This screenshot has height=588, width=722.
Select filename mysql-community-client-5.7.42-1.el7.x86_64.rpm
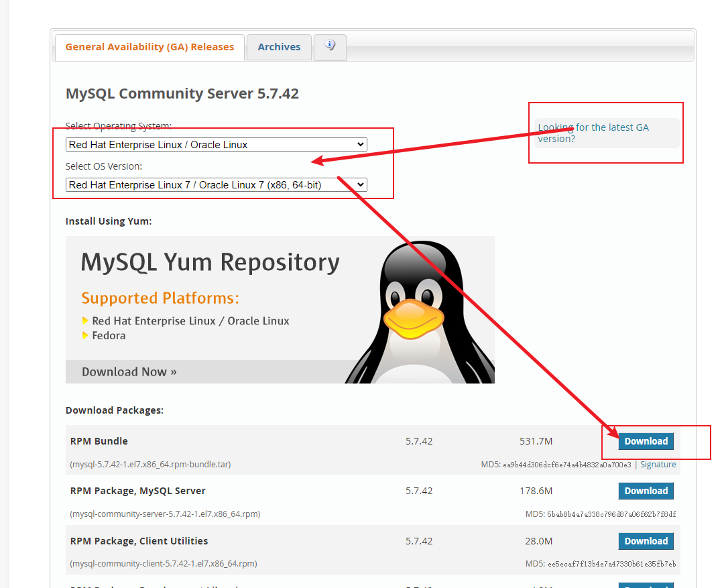pyautogui.click(x=164, y=564)
